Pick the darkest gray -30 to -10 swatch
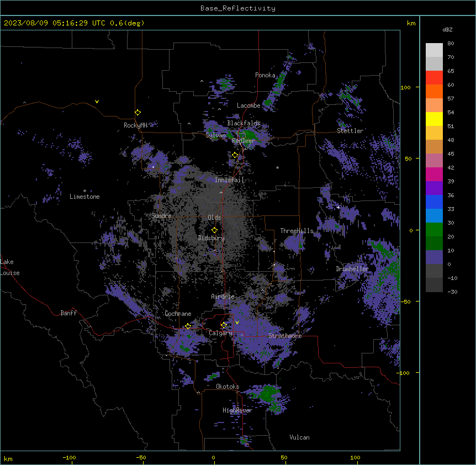The height and width of the screenshot is (465, 476). 434,285
